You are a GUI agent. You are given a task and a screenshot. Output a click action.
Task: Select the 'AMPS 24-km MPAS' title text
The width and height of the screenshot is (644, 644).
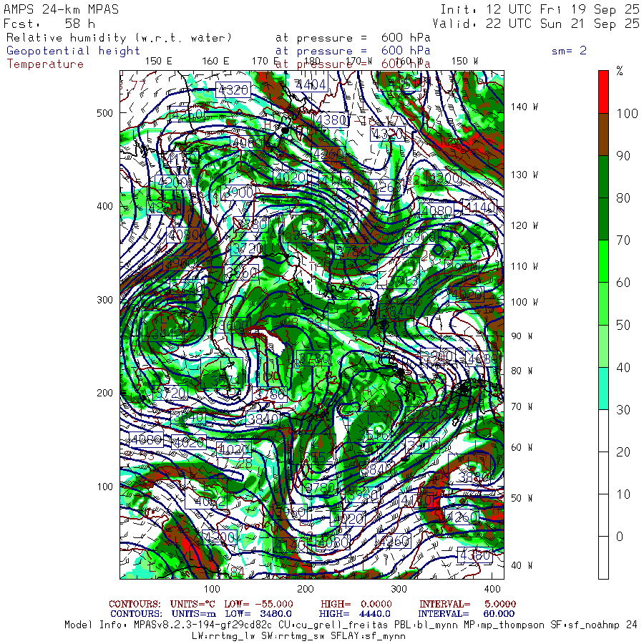(x=62, y=9)
